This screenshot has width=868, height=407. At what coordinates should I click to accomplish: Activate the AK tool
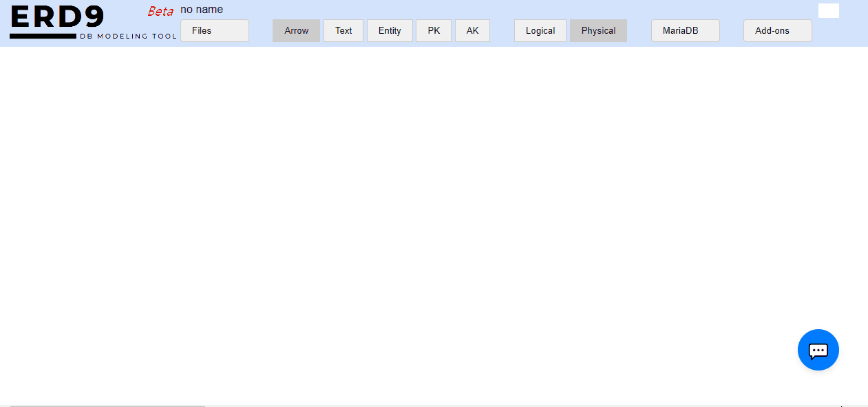472,31
